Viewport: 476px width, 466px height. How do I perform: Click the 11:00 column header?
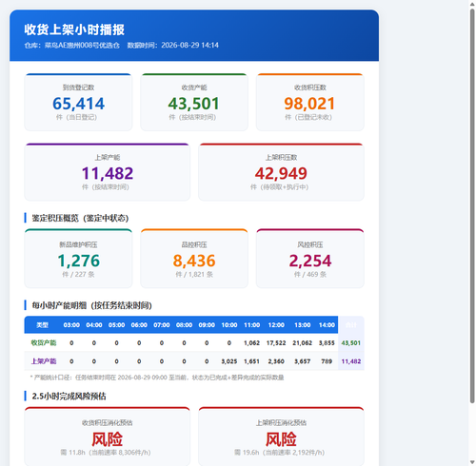(251, 325)
